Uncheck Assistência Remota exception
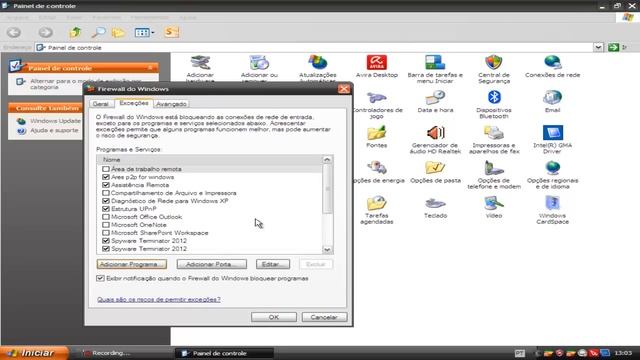640x360 pixels. 106,185
